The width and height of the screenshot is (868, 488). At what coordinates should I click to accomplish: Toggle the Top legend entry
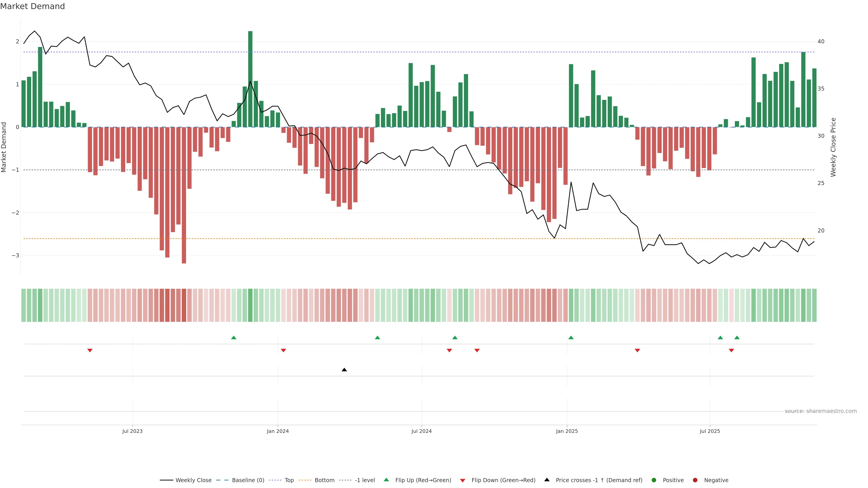(x=289, y=480)
